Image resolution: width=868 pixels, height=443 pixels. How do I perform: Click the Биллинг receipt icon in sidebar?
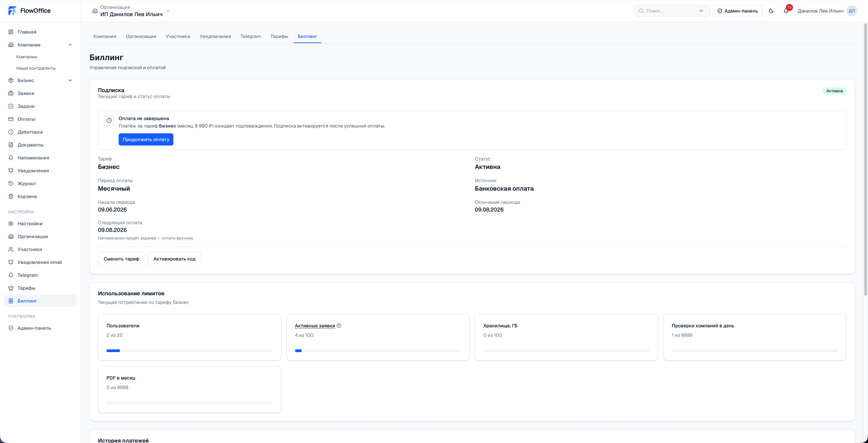[x=11, y=301]
